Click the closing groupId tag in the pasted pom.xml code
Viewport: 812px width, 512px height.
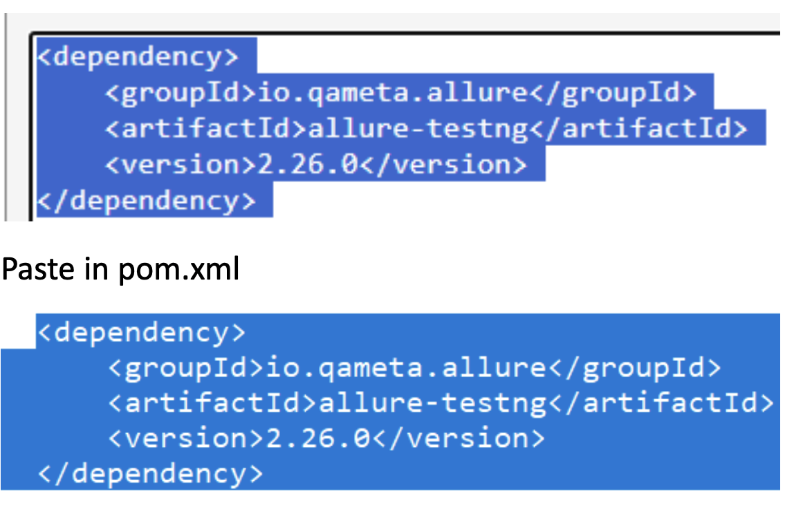[x=635, y=368]
